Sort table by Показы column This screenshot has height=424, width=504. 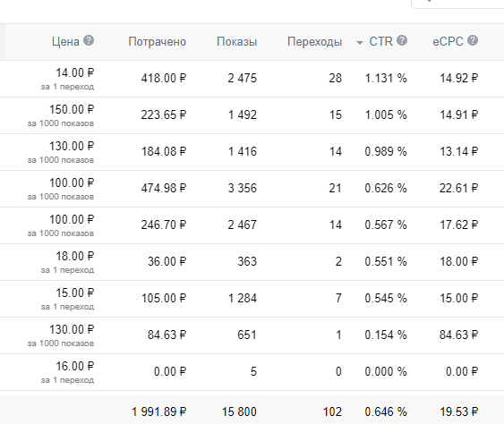click(x=237, y=42)
